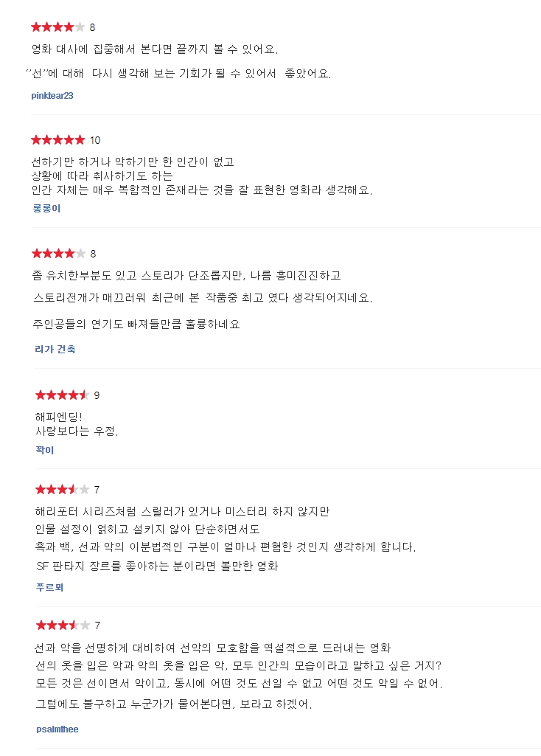
Task: Click the review line starting 영화 대사에 집중해서
Action: point(155,49)
